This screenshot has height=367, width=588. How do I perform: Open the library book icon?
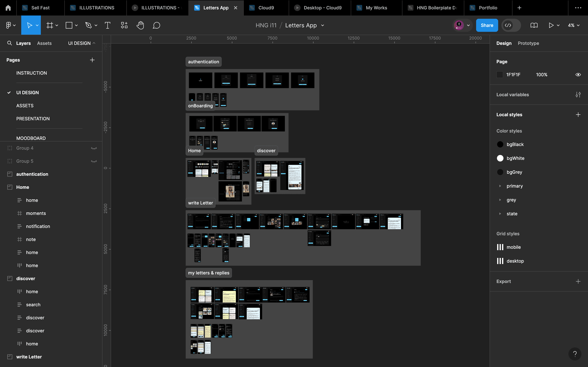coord(534,25)
